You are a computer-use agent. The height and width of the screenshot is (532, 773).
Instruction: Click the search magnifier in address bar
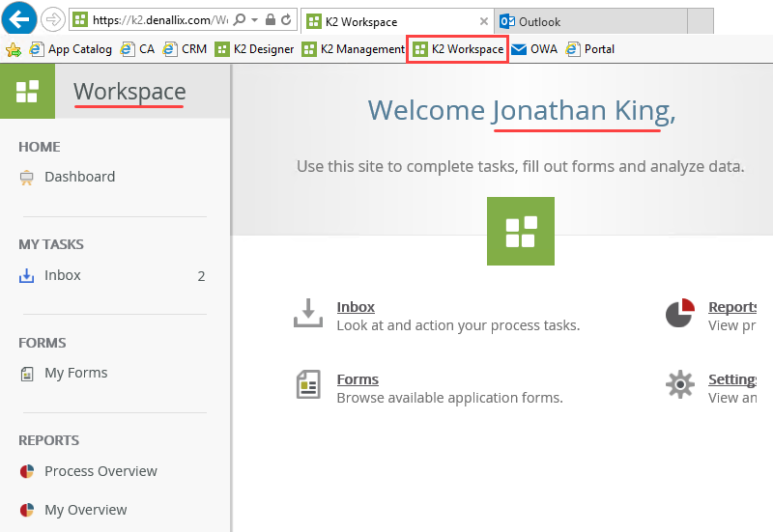point(240,19)
